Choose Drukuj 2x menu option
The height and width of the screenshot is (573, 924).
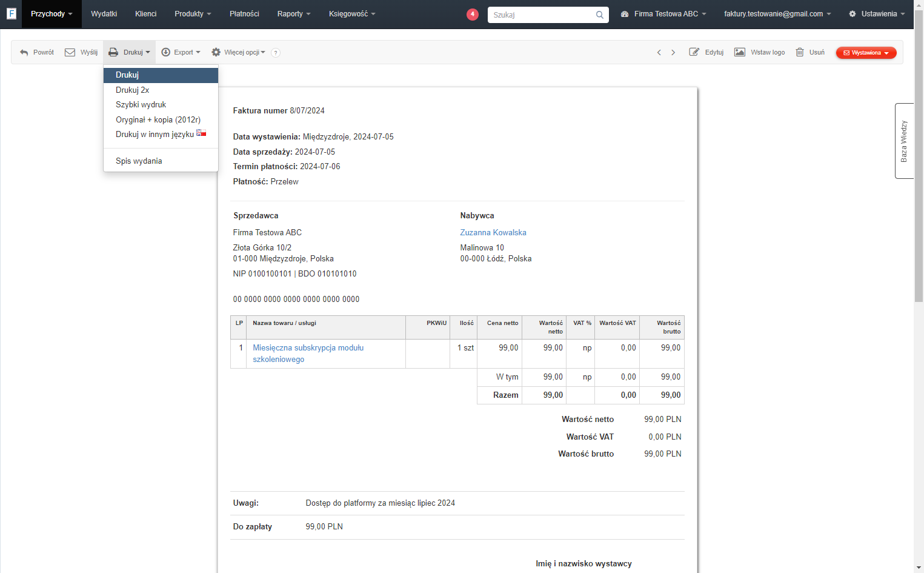coord(161,90)
